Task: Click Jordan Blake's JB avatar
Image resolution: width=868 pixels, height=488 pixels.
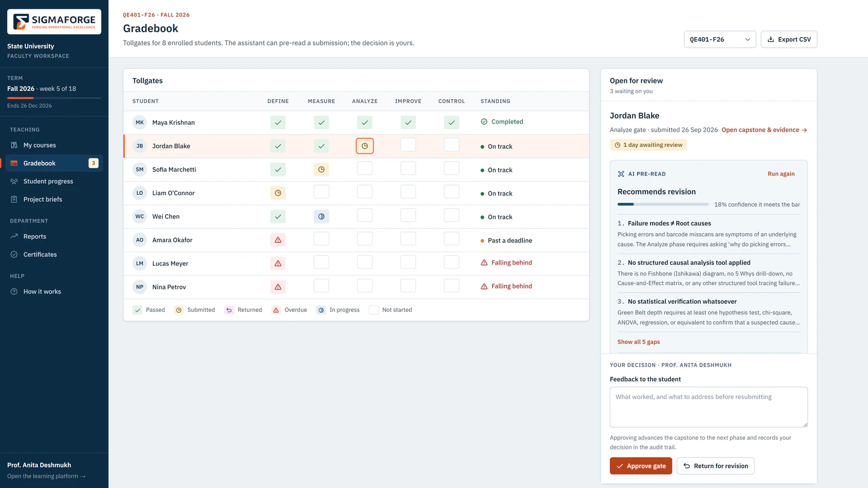Action: coord(139,146)
